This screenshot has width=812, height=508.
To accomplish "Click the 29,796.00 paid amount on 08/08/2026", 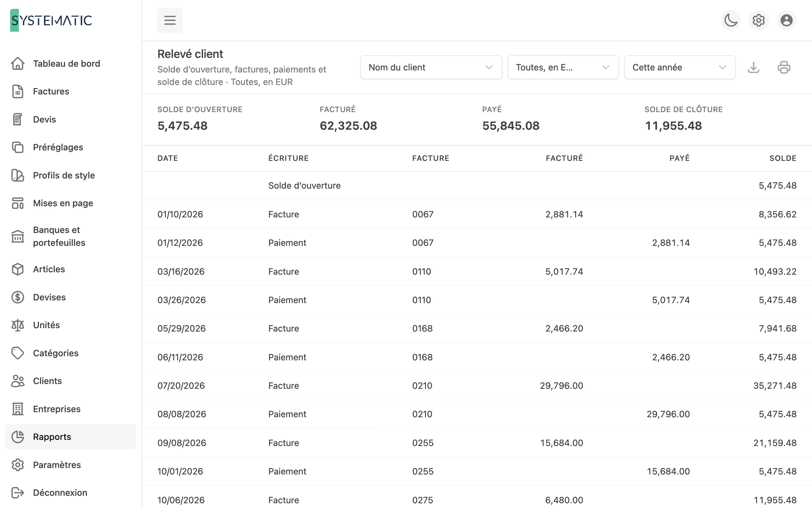I will click(668, 414).
